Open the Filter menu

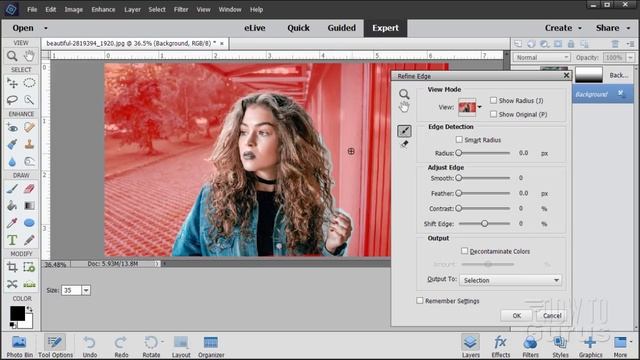coord(181,9)
